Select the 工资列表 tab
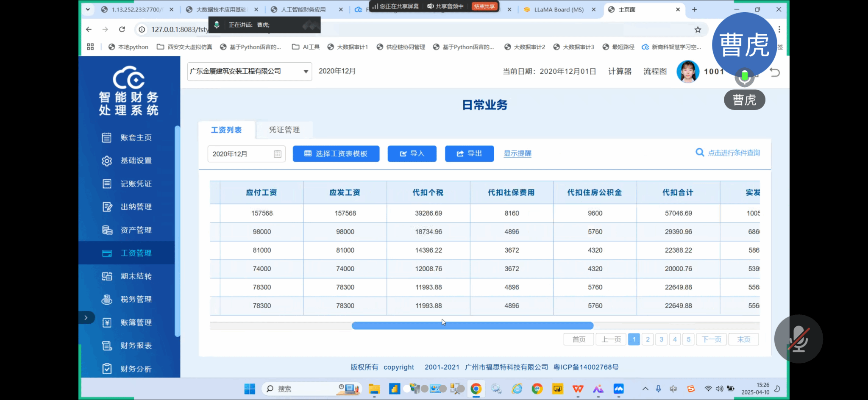The width and height of the screenshot is (868, 400). pos(226,130)
